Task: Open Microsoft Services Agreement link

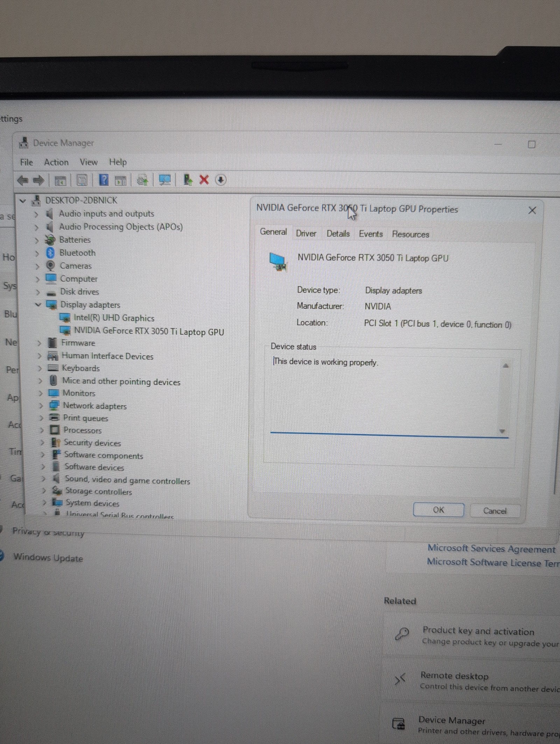Action: [491, 549]
